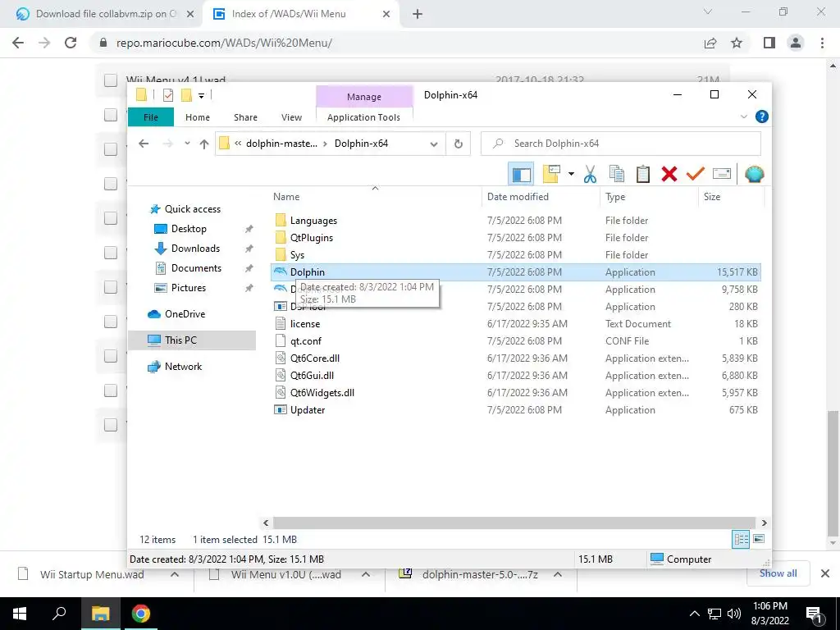Open a new Chrome tab

pos(418,14)
